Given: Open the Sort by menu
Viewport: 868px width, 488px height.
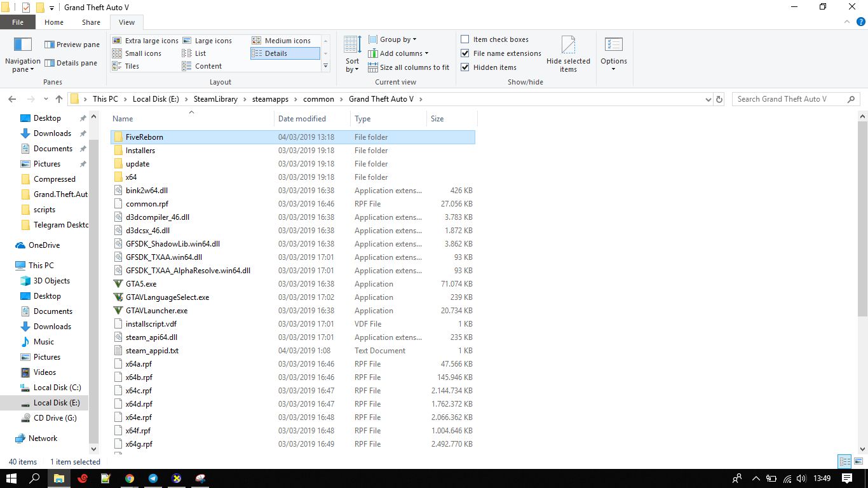Looking at the screenshot, I should point(352,55).
